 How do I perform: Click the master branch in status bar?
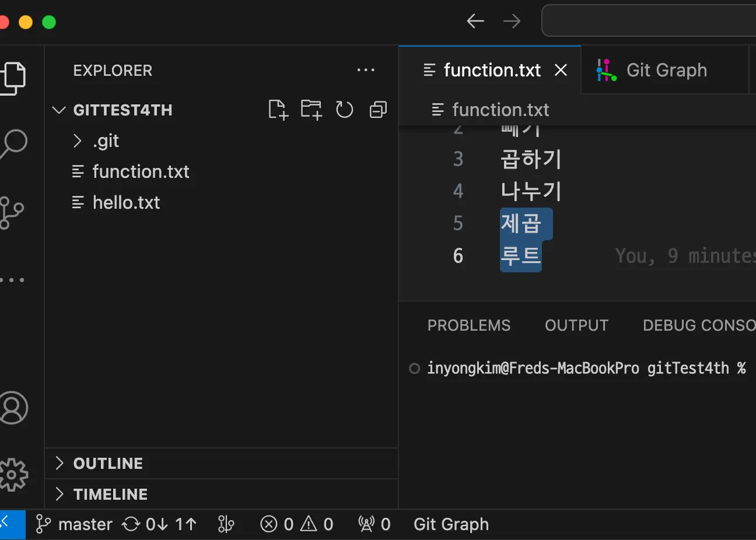tap(75, 524)
